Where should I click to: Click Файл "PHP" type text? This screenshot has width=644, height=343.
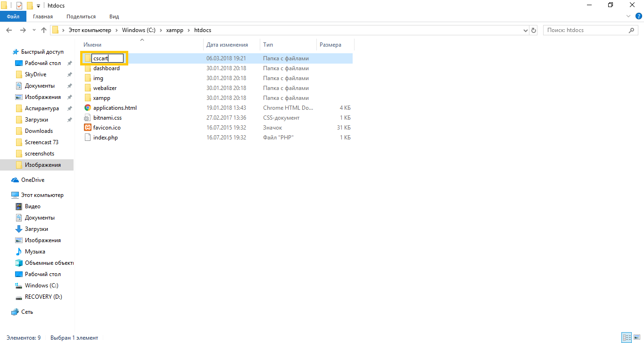click(279, 138)
